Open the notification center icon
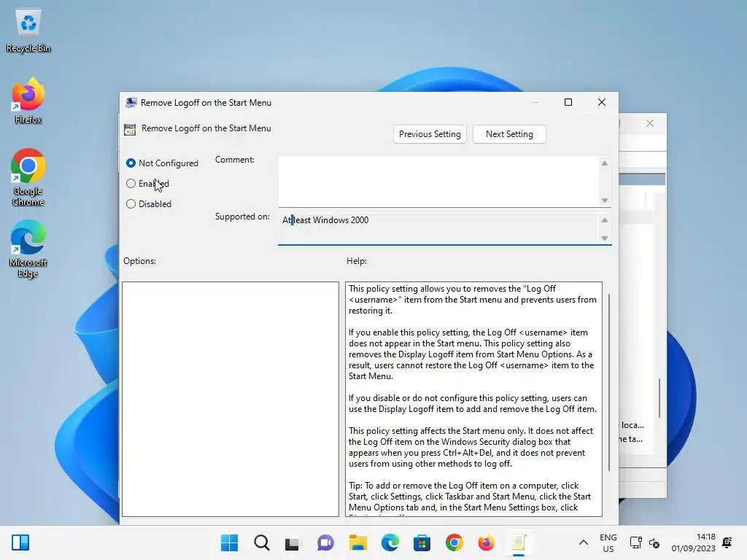Viewport: 747px width, 560px height. pos(727,542)
